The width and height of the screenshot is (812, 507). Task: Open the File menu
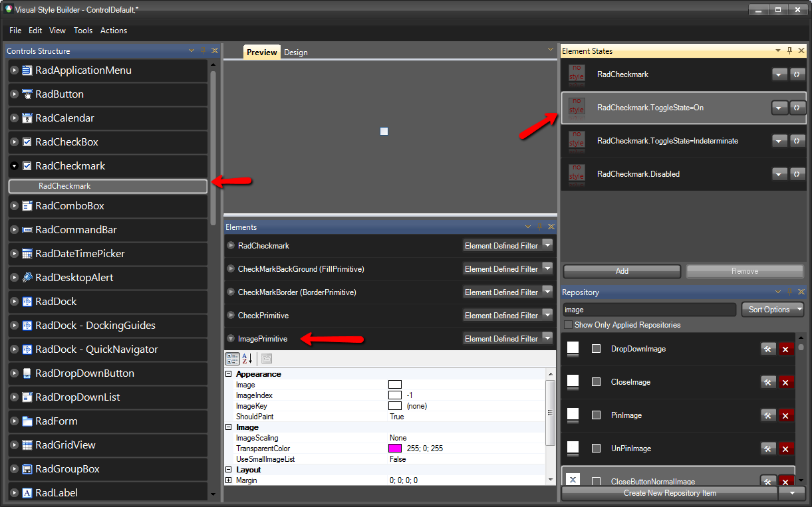coord(15,31)
